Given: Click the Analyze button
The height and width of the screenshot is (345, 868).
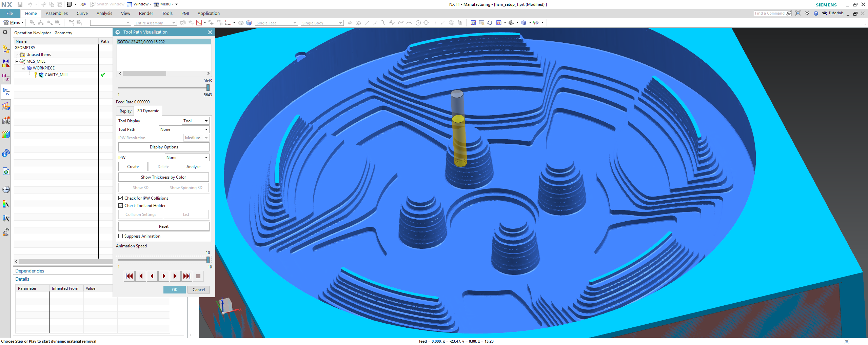Looking at the screenshot, I should click(193, 167).
